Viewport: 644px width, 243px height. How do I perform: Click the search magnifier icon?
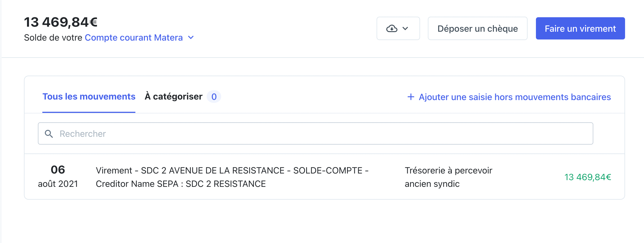pos(49,134)
